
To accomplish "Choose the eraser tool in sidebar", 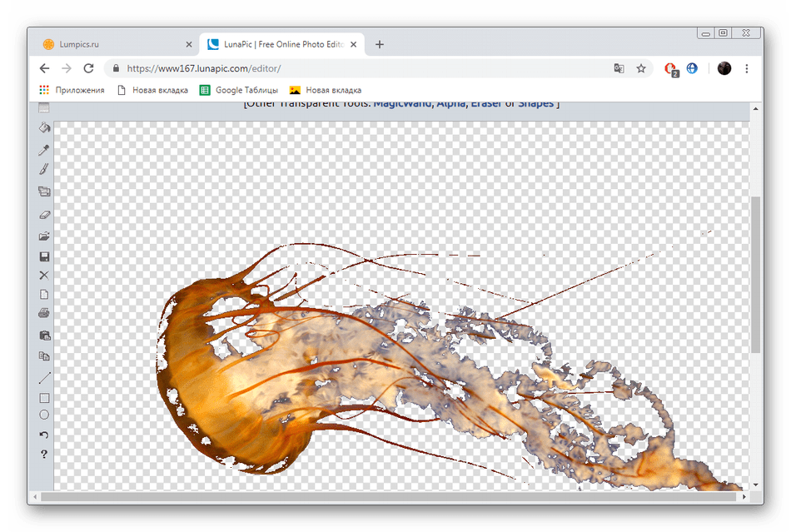I will [x=45, y=214].
